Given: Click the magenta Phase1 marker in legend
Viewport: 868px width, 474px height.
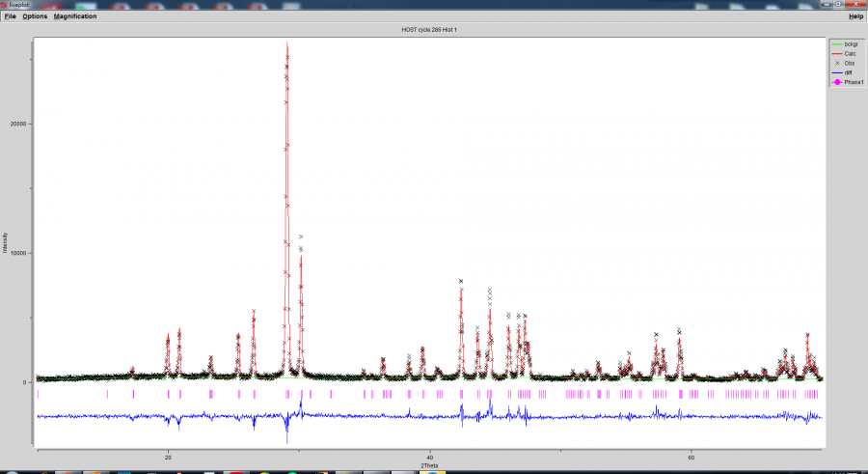Looking at the screenshot, I should pyautogui.click(x=836, y=82).
